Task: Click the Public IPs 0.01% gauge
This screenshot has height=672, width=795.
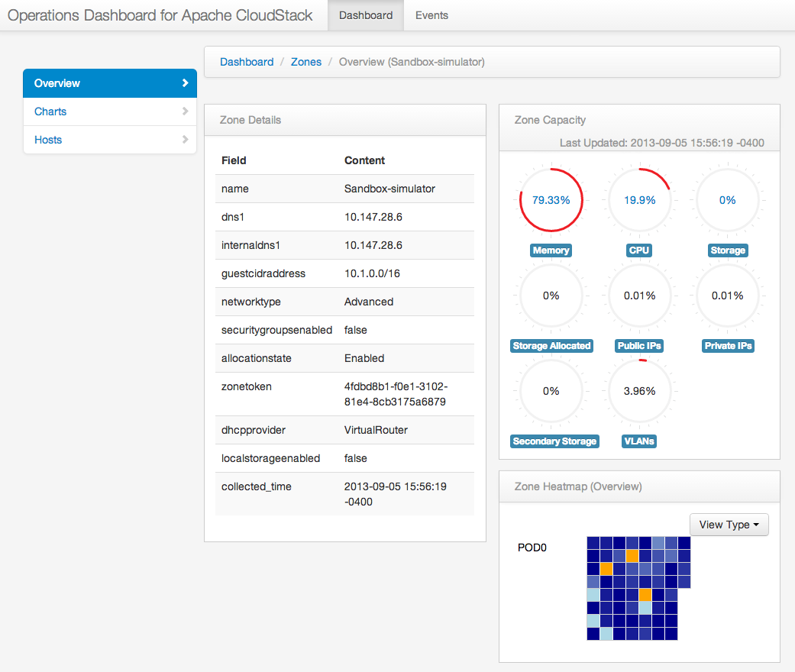Action: tap(639, 296)
